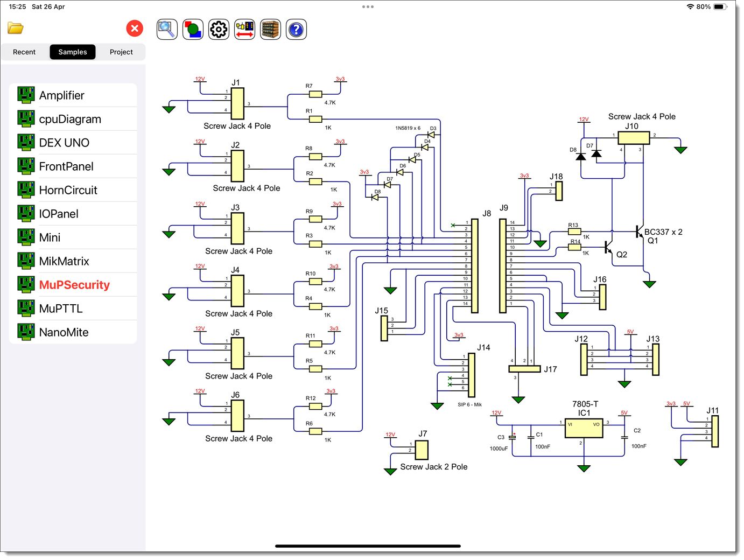Open the colored shapes toolbar icon
The image size is (744, 560).
[193, 29]
